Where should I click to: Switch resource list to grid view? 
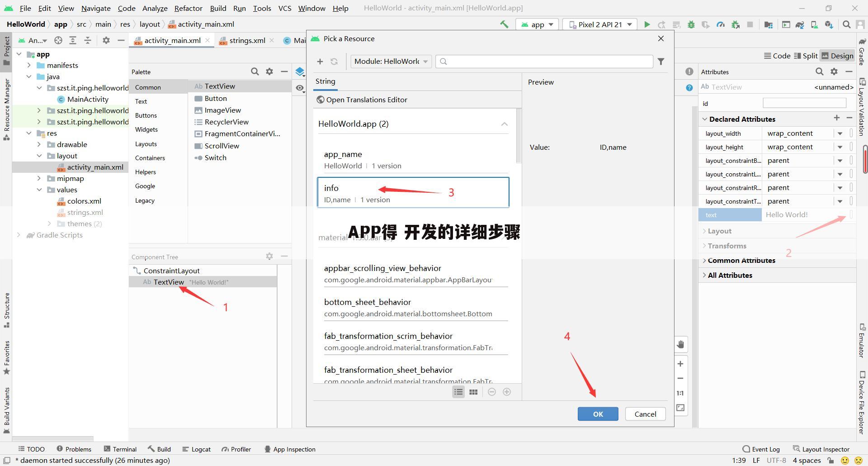tap(473, 392)
